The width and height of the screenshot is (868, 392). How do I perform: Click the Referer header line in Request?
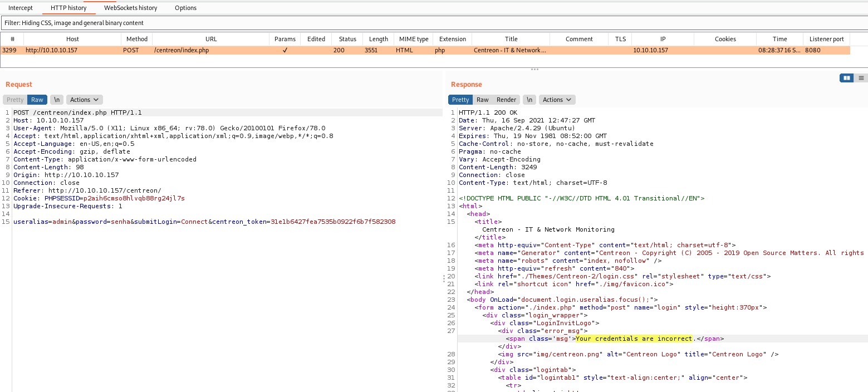coord(87,190)
